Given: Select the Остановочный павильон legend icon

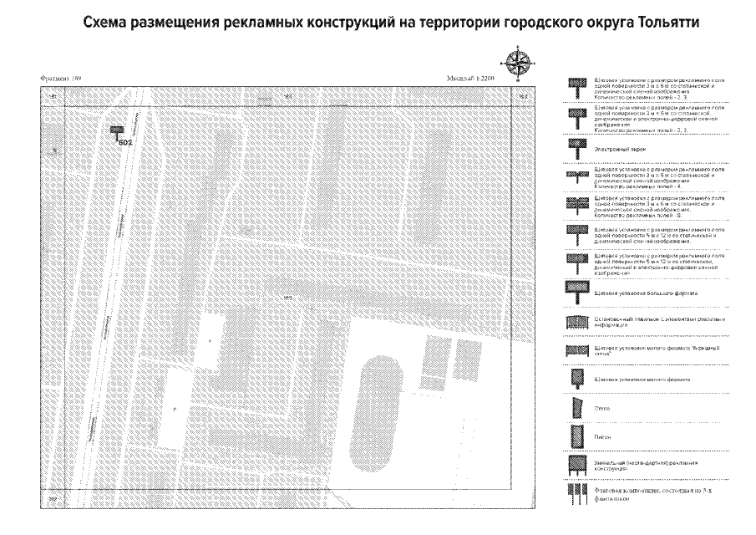Looking at the screenshot, I should 576,320.
